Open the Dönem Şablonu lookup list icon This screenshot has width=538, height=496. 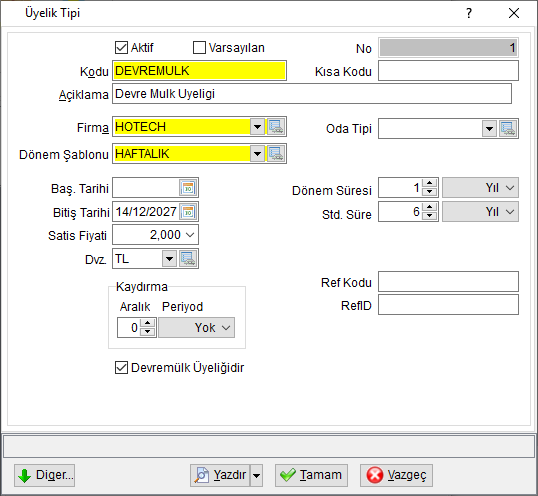[276, 154]
